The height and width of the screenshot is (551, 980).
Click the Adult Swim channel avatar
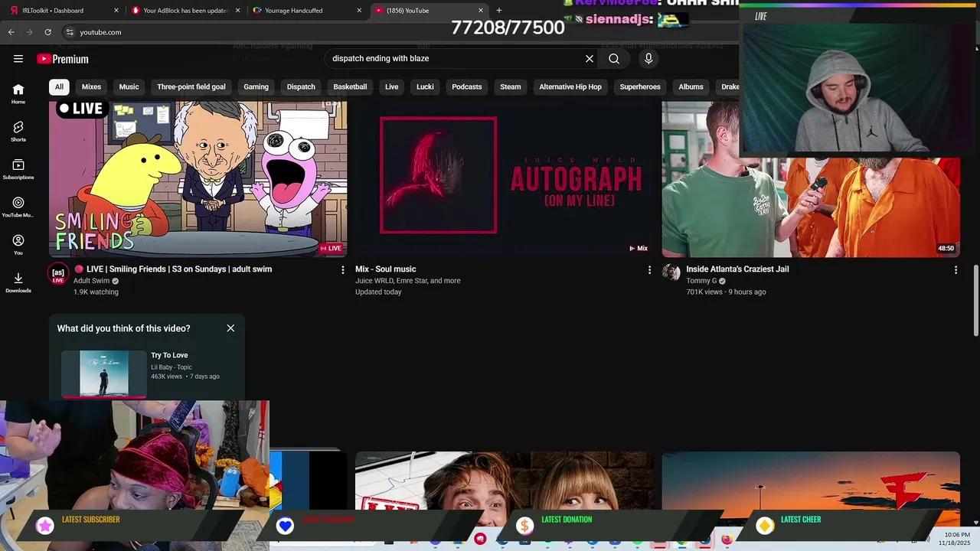(x=58, y=273)
